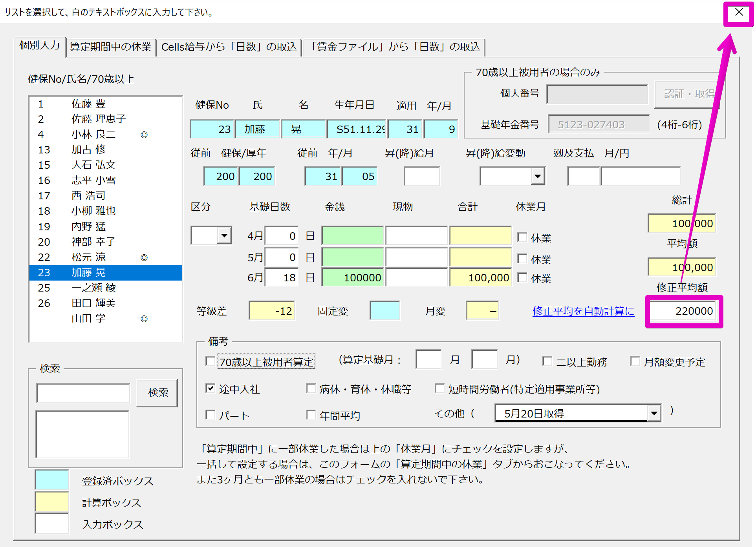This screenshot has width=756, height=547.
Task: Click the search text input field
Action: [x=83, y=393]
